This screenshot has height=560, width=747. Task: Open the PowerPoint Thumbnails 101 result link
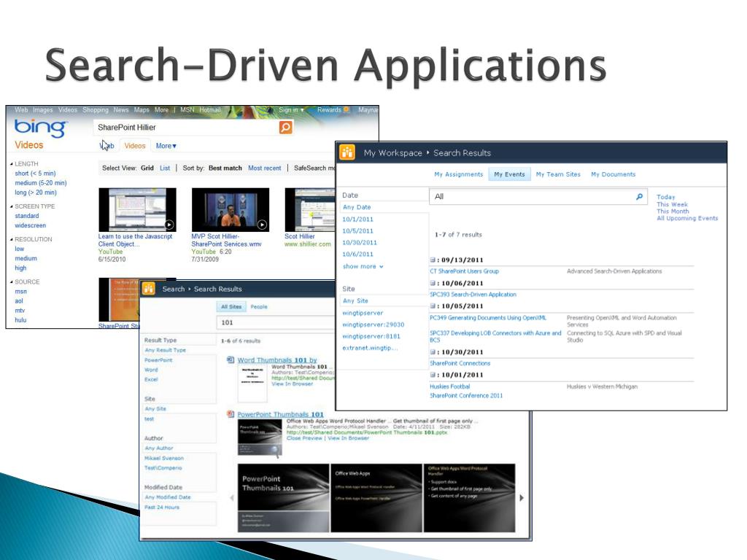pyautogui.click(x=280, y=414)
